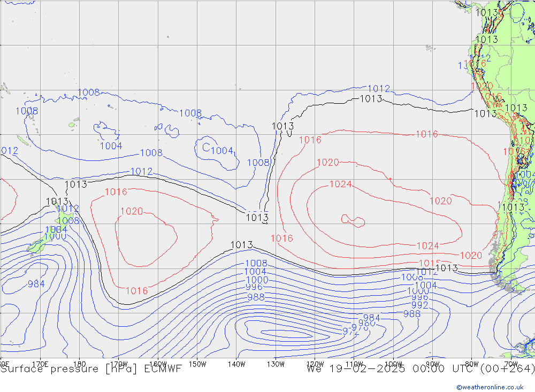Click the 992 isobar label
The image size is (535, 392).
pos(419,305)
